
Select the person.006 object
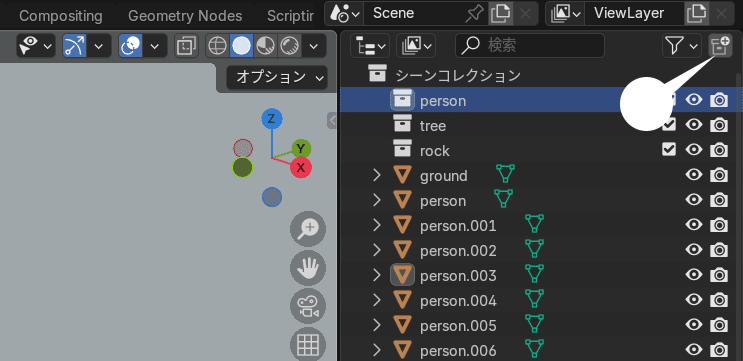(458, 351)
